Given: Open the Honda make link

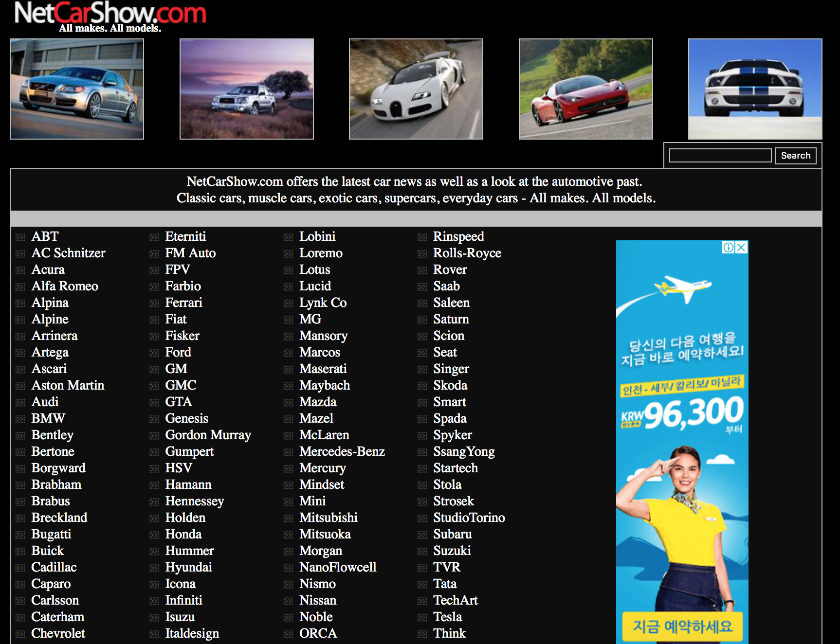Looking at the screenshot, I should coord(183,534).
